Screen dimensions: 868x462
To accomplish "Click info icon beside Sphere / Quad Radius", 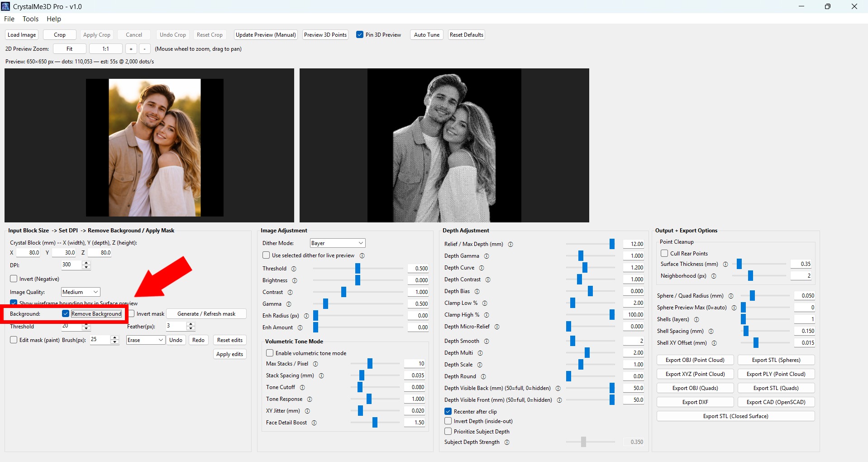I will 731,296.
